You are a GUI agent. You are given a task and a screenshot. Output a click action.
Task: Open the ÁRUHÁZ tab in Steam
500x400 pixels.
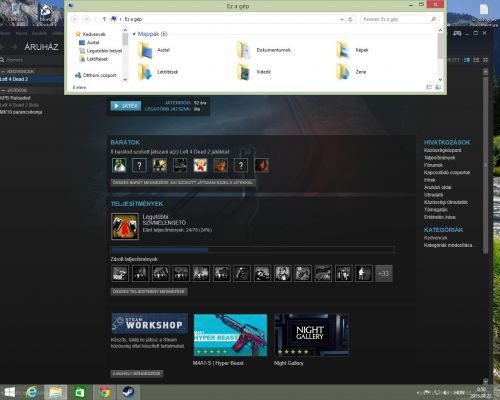coord(41,47)
